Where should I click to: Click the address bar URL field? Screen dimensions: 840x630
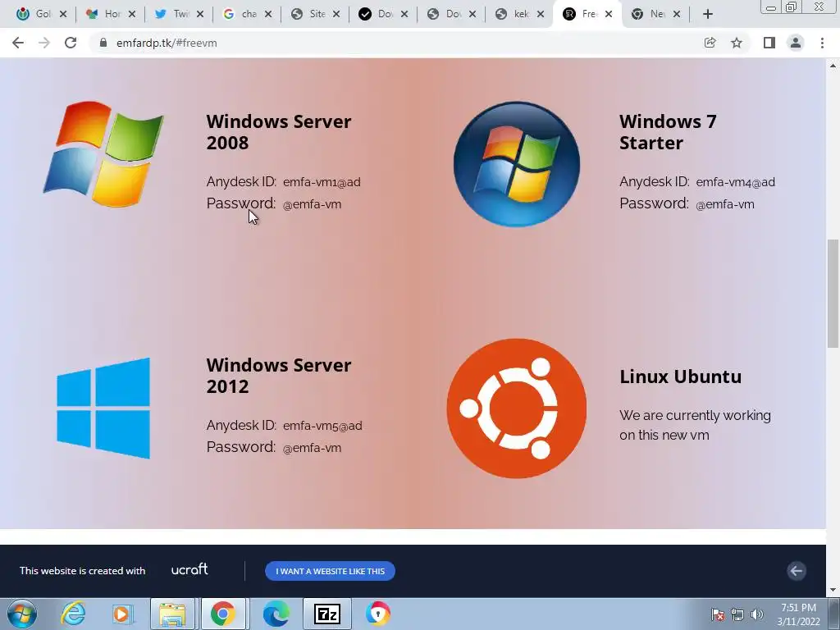pos(396,43)
